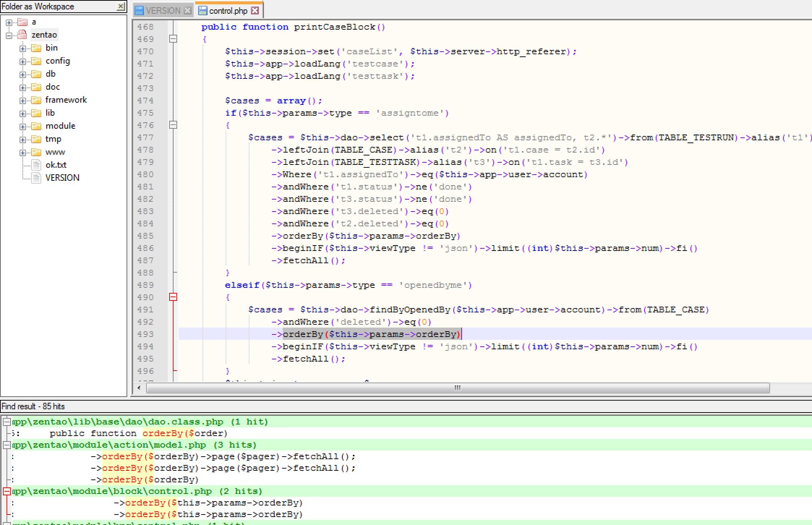Select the www folder icon
Viewport: 812px width, 525px height.
[36, 152]
